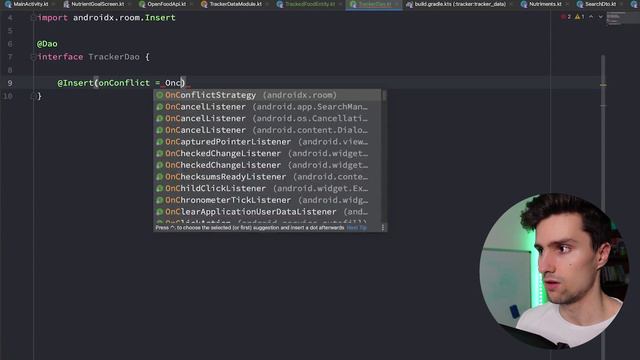The image size is (640, 360).
Task: Select the OnChildClickListener suggestion
Action: point(267,189)
